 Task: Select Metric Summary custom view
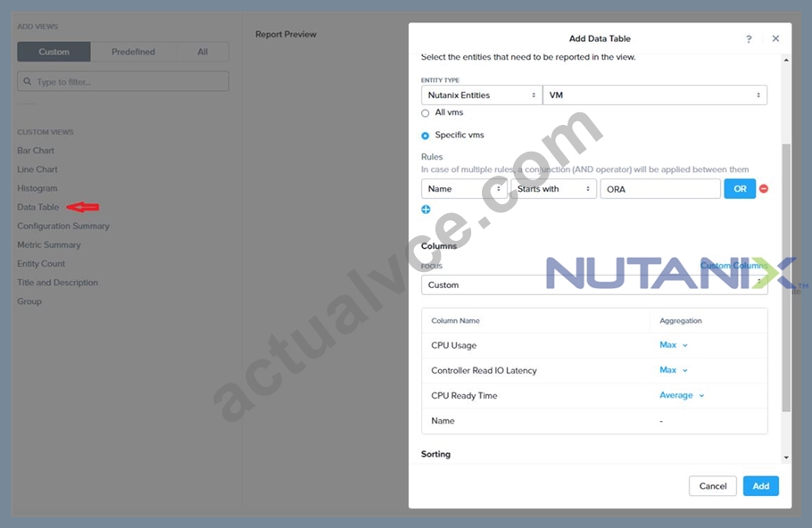point(49,245)
